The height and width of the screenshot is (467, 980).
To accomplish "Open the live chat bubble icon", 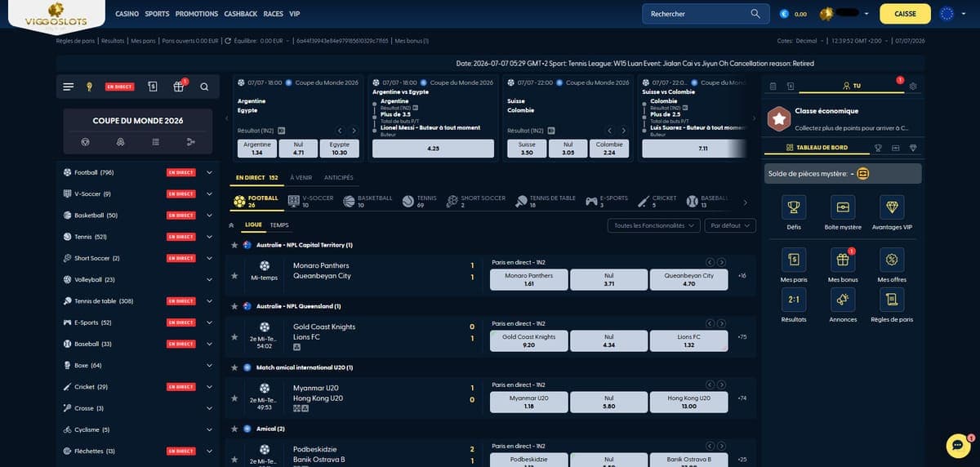I will tap(957, 445).
